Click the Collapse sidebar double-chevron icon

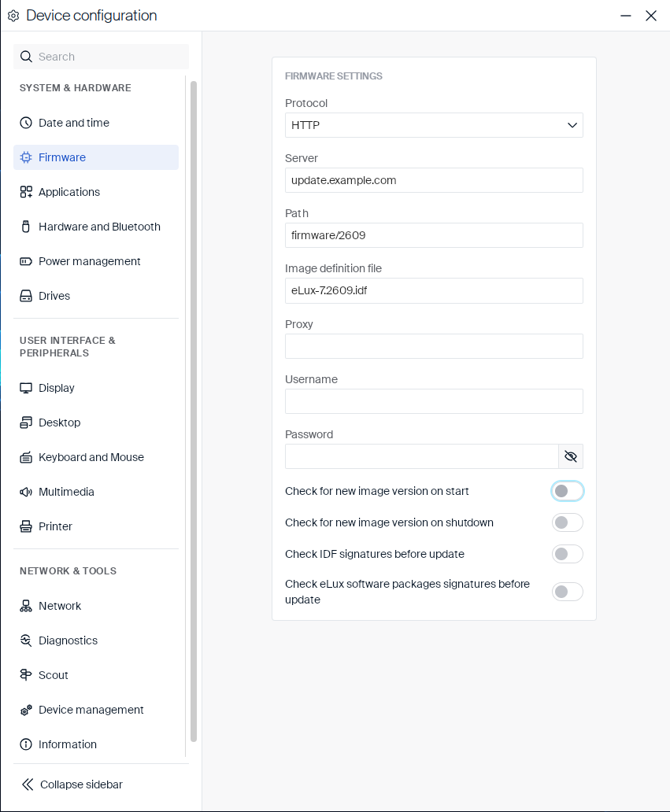click(x=28, y=784)
